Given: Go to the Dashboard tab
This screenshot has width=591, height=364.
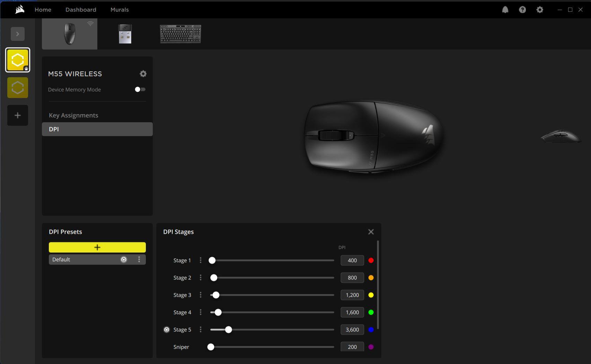Looking at the screenshot, I should (81, 10).
